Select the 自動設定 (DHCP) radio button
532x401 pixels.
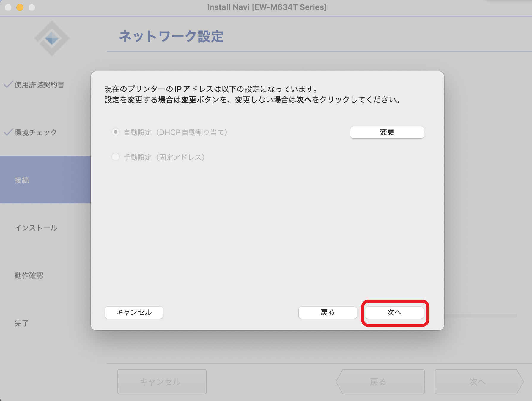[x=116, y=132]
